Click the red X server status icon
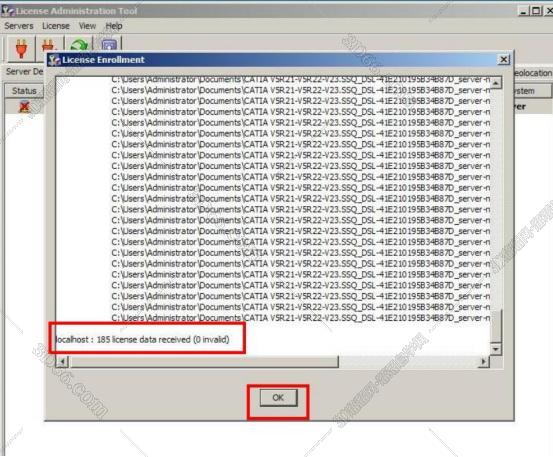 (24, 106)
